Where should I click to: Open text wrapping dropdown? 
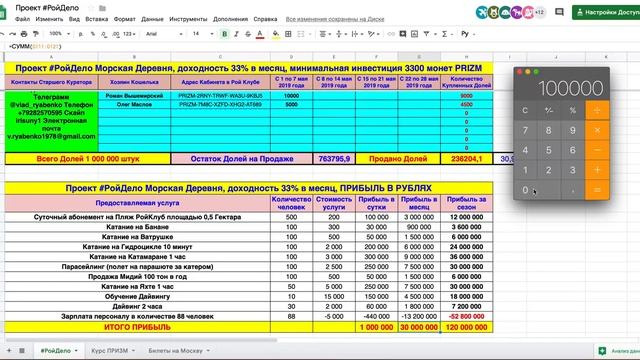click(357, 34)
